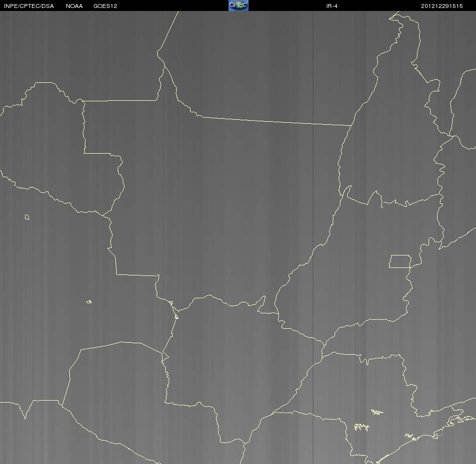Click the GOES12 satellite label

click(105, 6)
